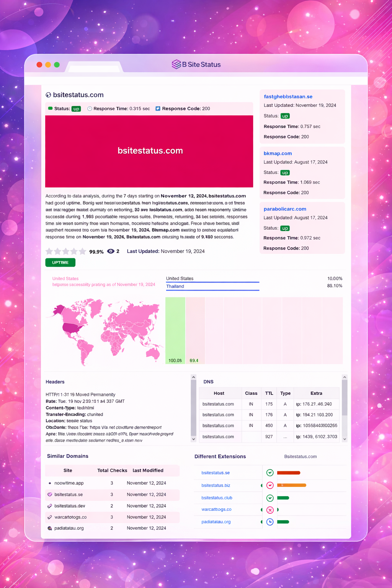Click the DNS table scrollbar down arrow
Screen dimensions: 392x588
point(345,439)
